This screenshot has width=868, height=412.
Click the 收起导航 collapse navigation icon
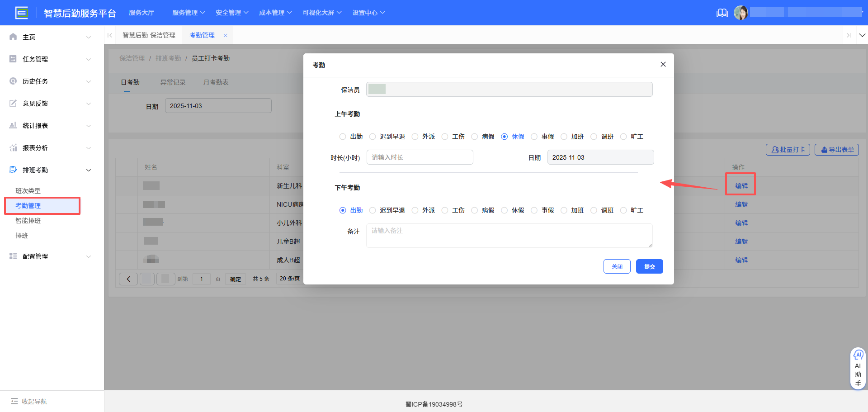click(14, 401)
